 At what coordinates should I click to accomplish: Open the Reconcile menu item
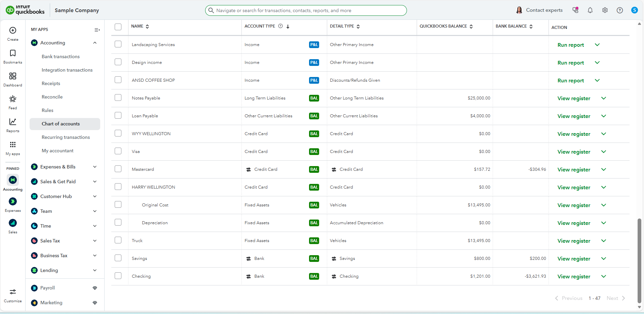(52, 97)
